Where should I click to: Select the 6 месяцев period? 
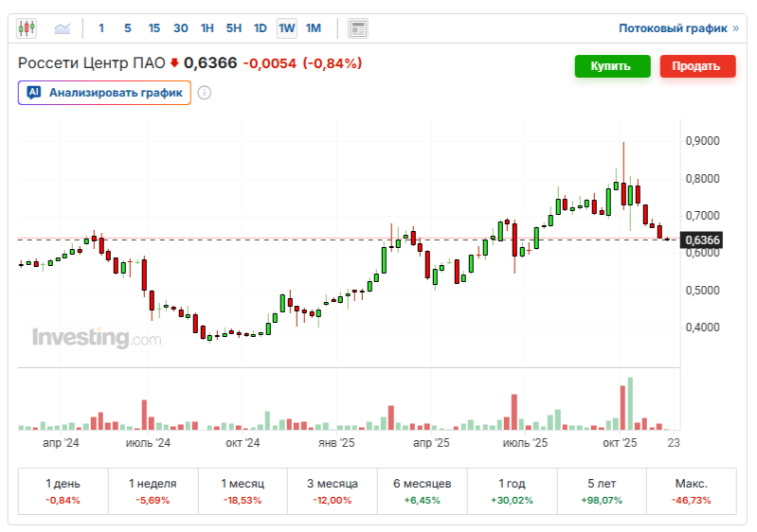pyautogui.click(x=423, y=491)
